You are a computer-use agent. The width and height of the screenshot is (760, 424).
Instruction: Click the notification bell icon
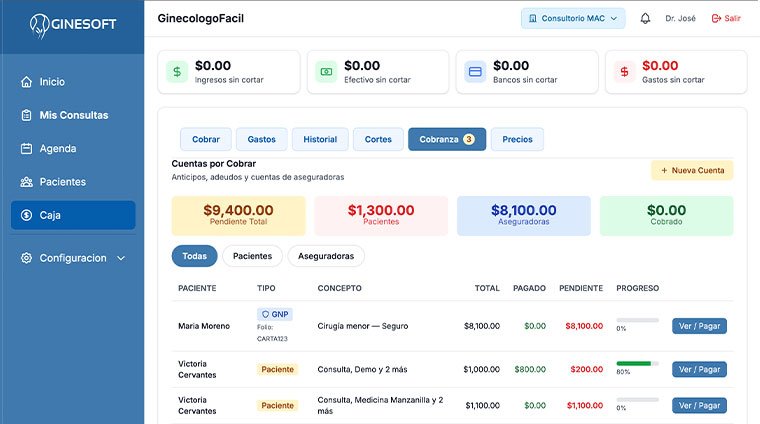click(x=645, y=18)
